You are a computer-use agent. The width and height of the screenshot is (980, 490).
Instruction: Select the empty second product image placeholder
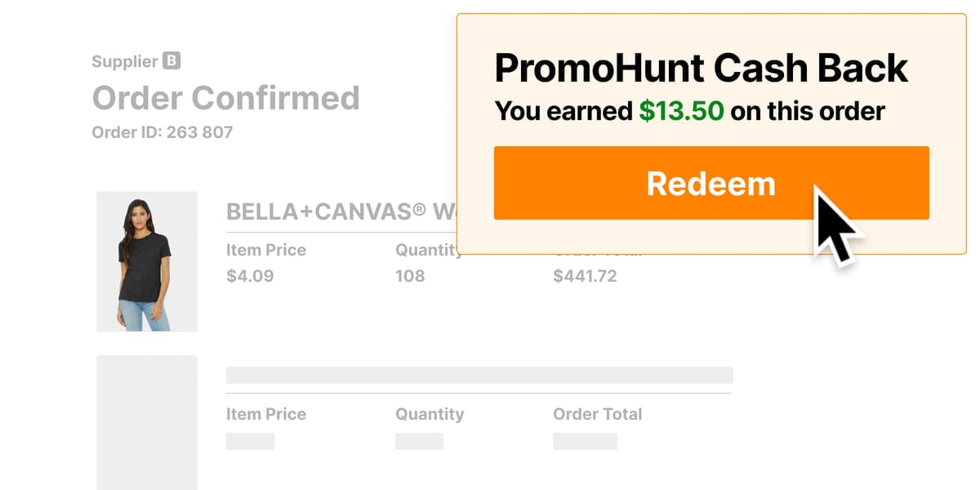(x=147, y=422)
